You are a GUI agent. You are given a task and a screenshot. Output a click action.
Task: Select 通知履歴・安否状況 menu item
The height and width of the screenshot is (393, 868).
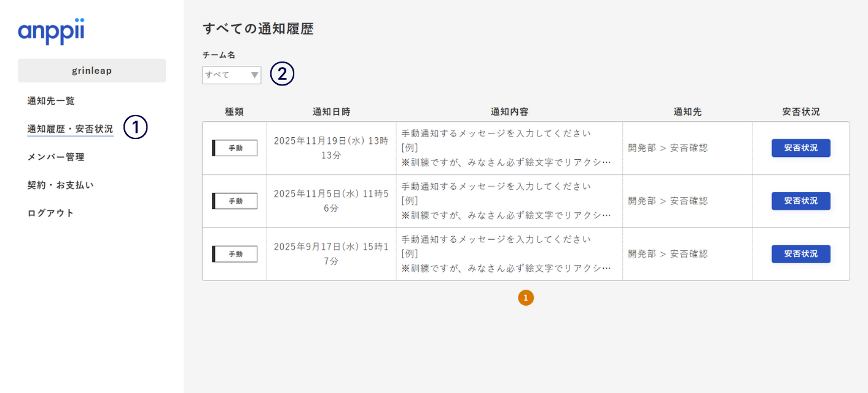point(70,129)
